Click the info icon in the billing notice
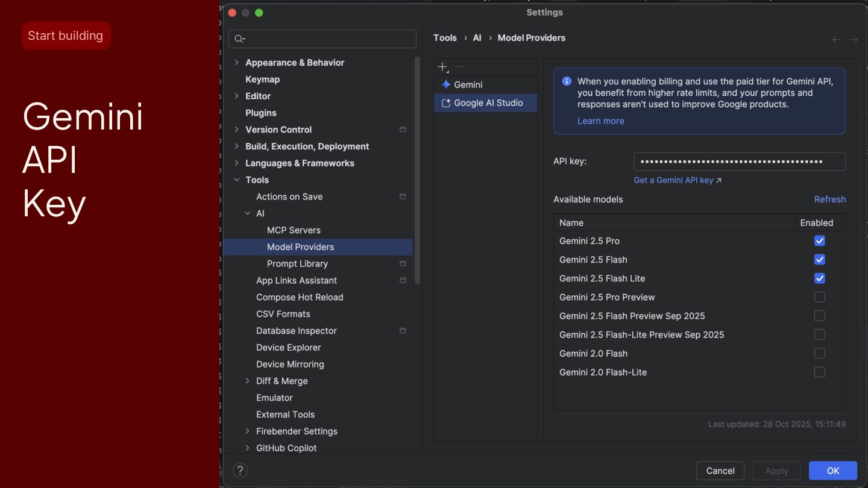 pos(567,81)
